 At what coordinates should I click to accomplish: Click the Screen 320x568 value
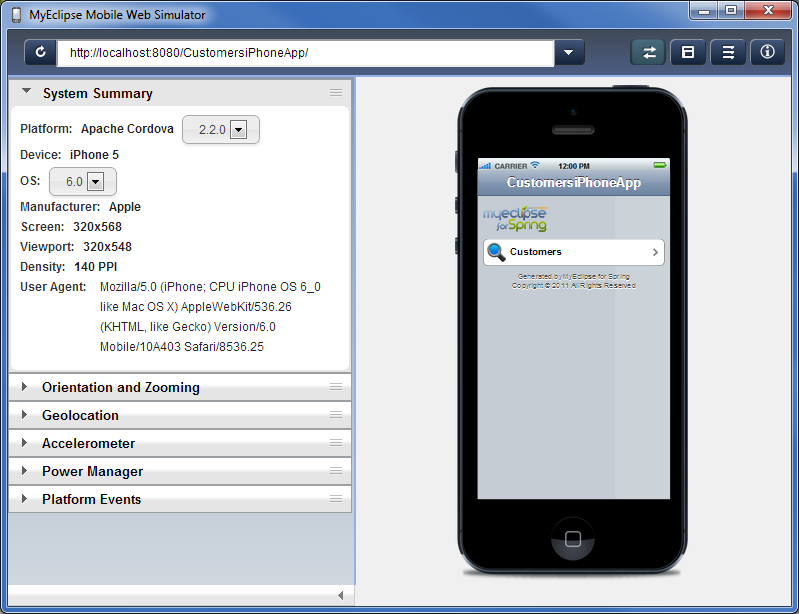[x=97, y=227]
